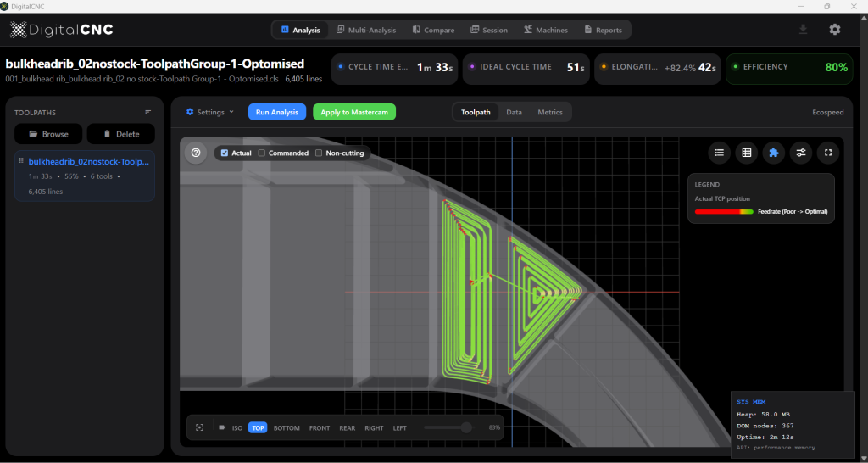Click the "Heap: 58.0 MB" text
The image size is (868, 463).
[763, 415]
